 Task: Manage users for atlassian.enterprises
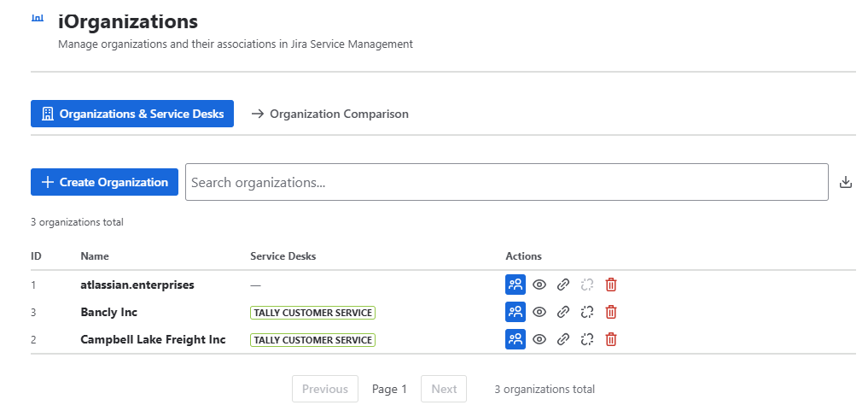point(516,285)
